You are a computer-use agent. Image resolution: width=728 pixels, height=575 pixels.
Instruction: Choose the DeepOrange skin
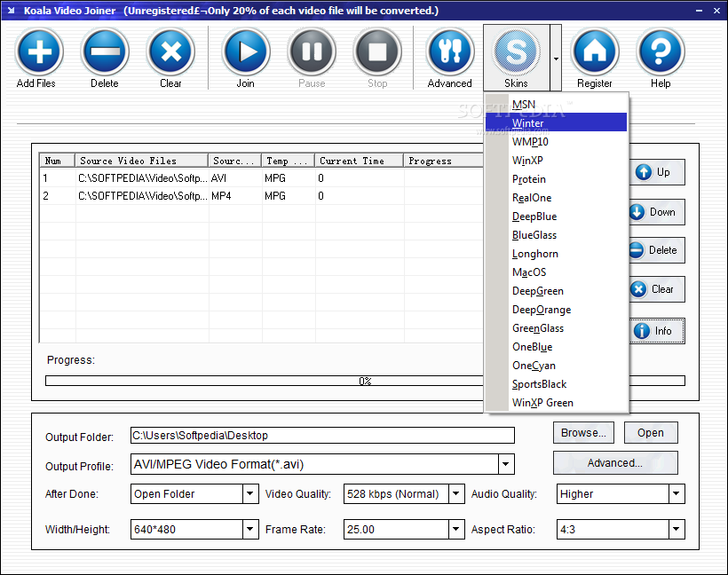(x=556, y=310)
